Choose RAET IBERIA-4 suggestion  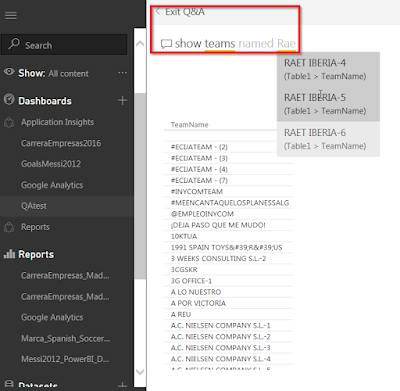[x=328, y=69]
